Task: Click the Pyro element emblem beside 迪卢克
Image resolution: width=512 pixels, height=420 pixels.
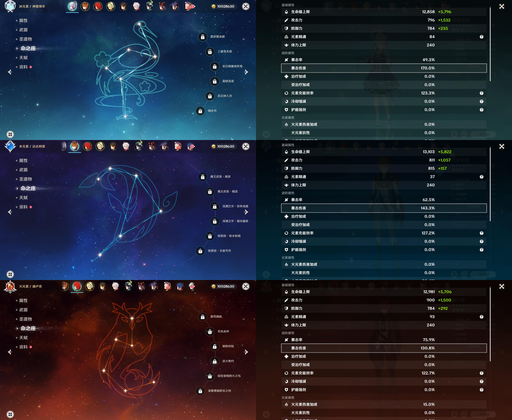Action: (10, 286)
